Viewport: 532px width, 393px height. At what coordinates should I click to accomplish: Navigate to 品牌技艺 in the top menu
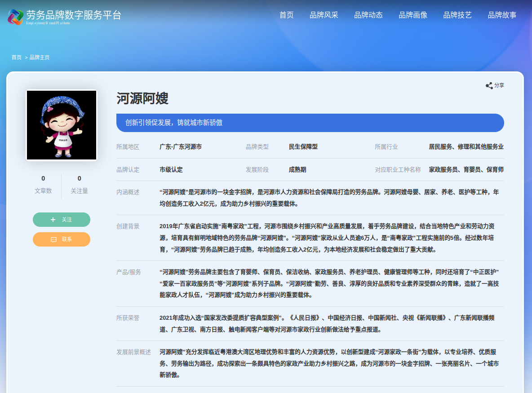coord(457,15)
